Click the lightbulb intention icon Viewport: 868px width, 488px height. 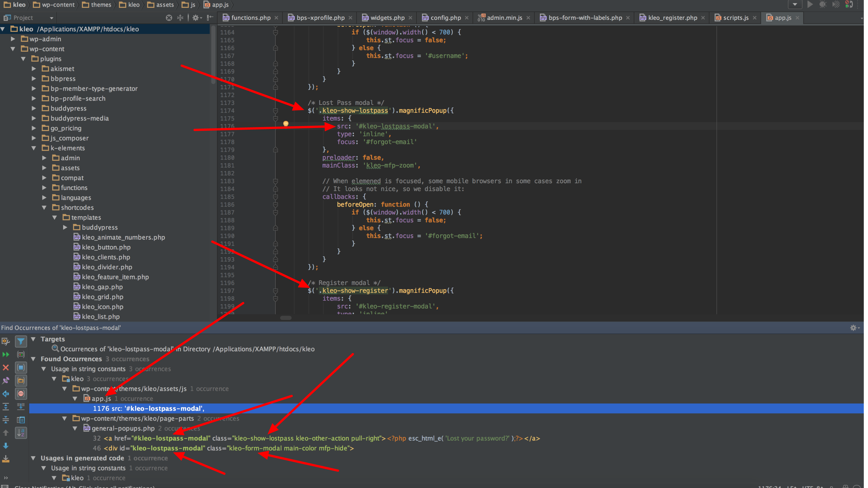coord(286,124)
